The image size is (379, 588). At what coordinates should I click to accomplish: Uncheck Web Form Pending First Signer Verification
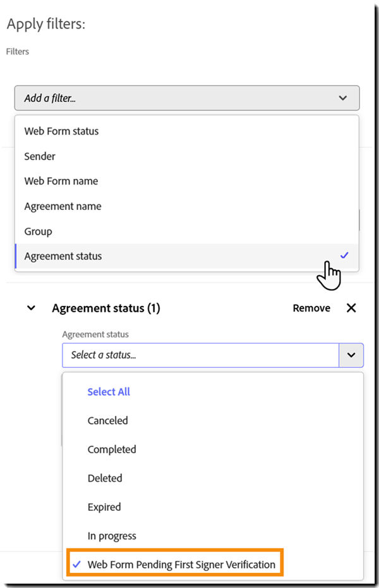coord(181,565)
